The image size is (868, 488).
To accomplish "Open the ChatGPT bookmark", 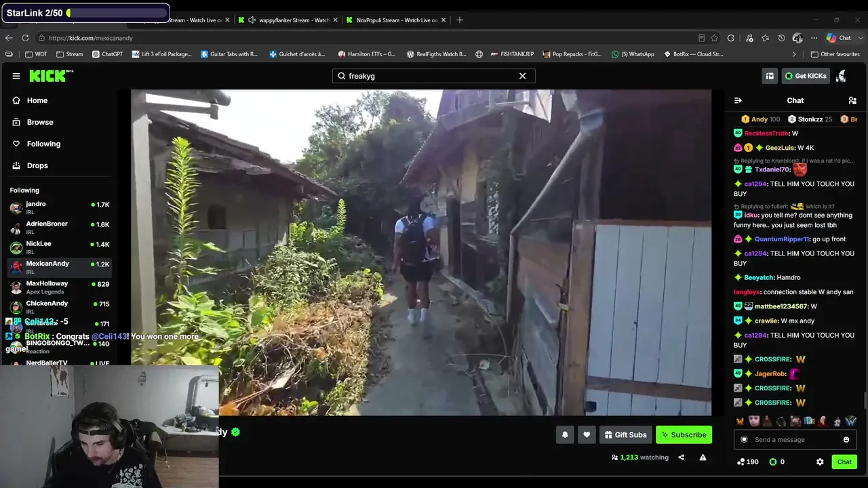I will pos(107,54).
